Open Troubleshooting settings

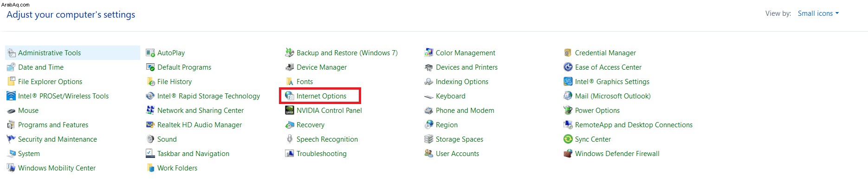click(321, 154)
